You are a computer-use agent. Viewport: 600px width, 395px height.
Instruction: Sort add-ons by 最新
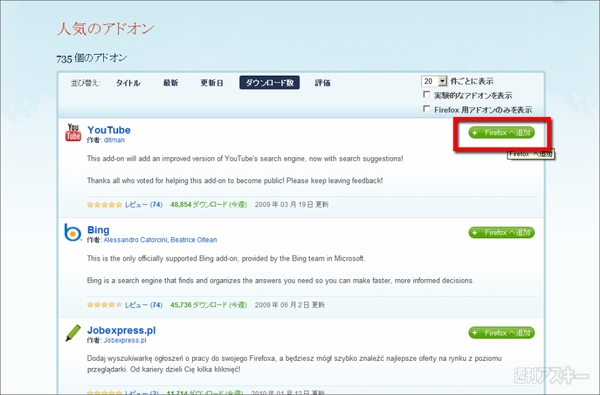click(x=170, y=83)
